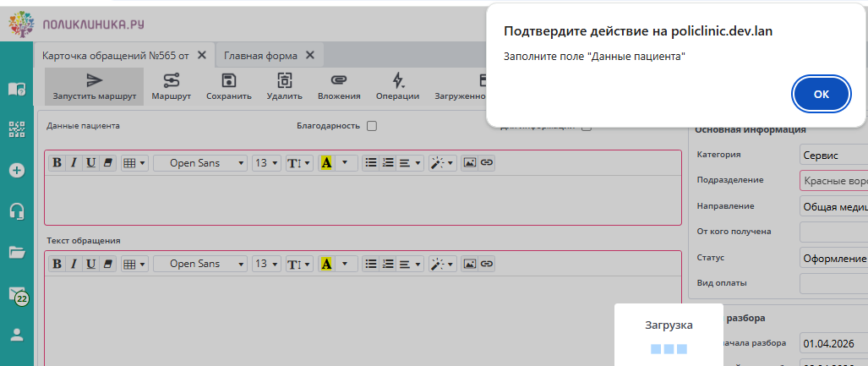Insert numbered list in Текст обращения editor
Screen dimensions: 868x366
click(x=388, y=264)
